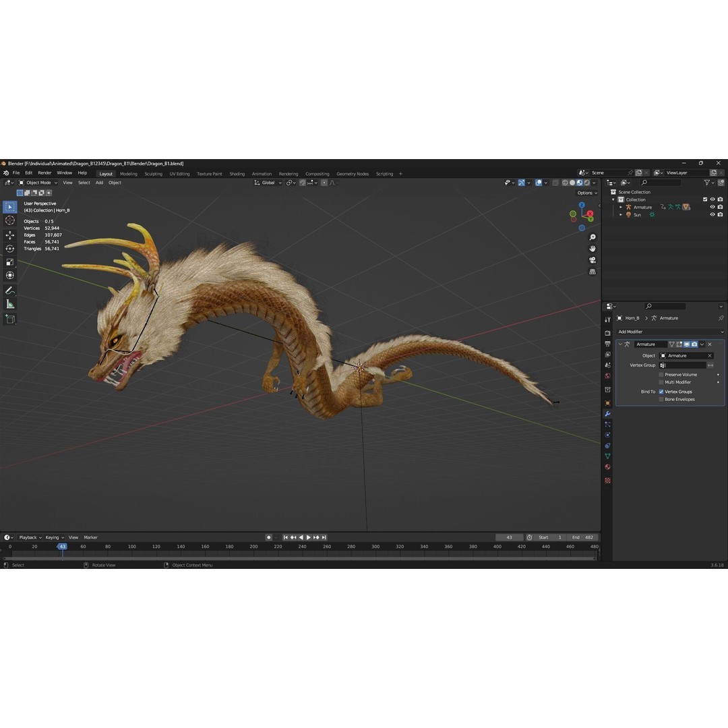Image resolution: width=728 pixels, height=728 pixels.
Task: Open the Add Modifier dropdown
Action: 671,332
